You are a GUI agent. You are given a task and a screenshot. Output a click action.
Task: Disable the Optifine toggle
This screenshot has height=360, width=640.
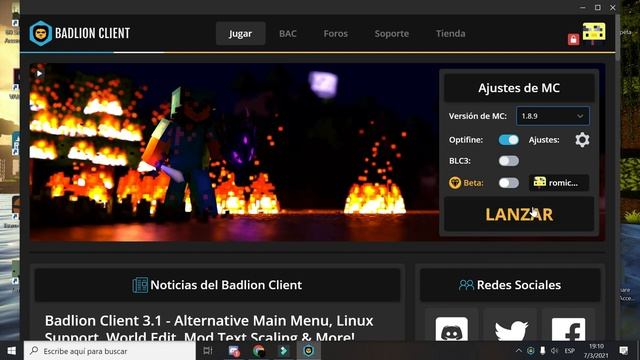pos(509,140)
